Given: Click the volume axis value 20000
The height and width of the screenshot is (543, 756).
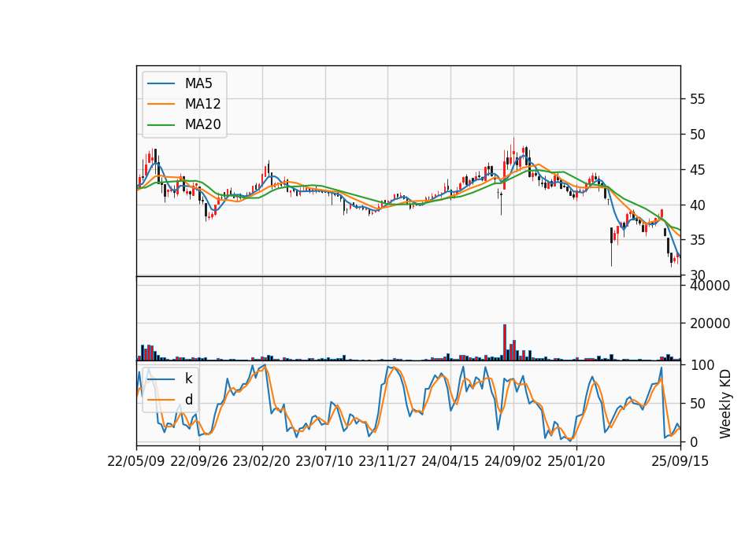Looking at the screenshot, I should pyautogui.click(x=710, y=323).
